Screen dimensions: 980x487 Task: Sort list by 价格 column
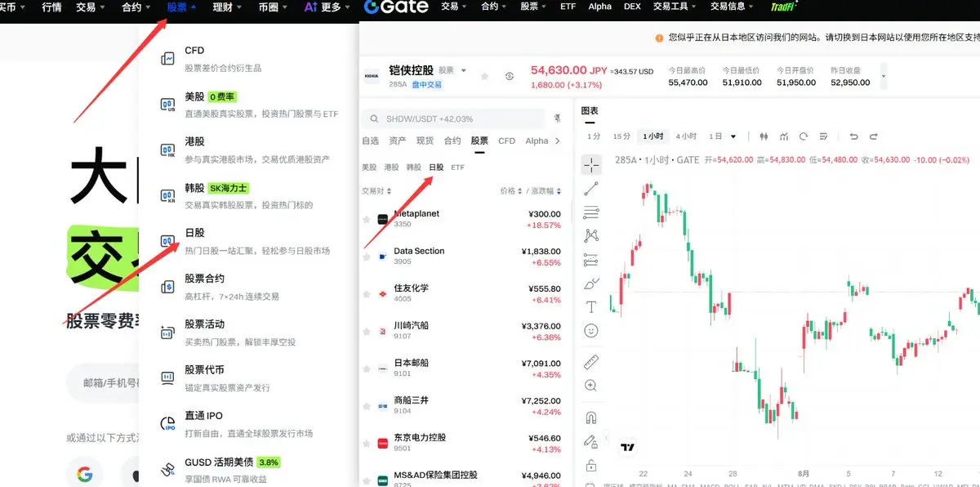510,190
